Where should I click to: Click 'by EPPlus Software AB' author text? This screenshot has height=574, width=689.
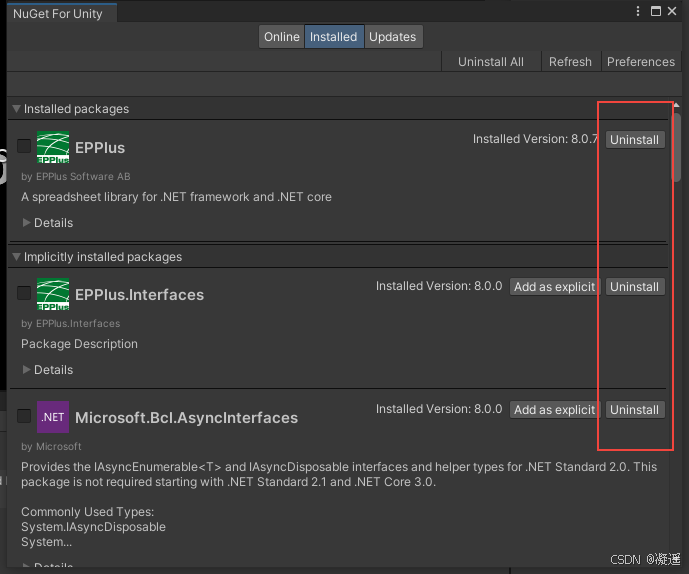pos(76,176)
